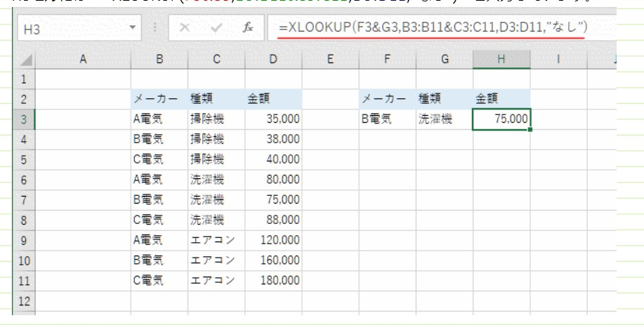Select cell D7 with value 75,000

pyautogui.click(x=273, y=199)
